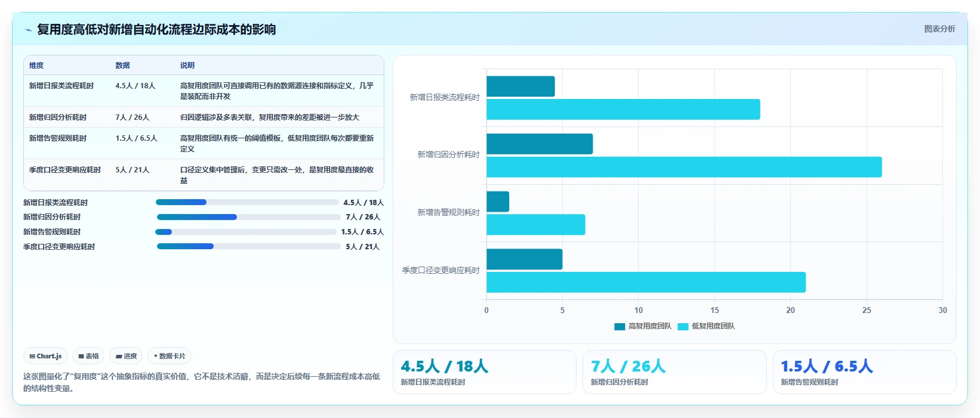Click the table data cell 5人 / 21人
This screenshot has width=980, height=418.
pyautogui.click(x=132, y=170)
